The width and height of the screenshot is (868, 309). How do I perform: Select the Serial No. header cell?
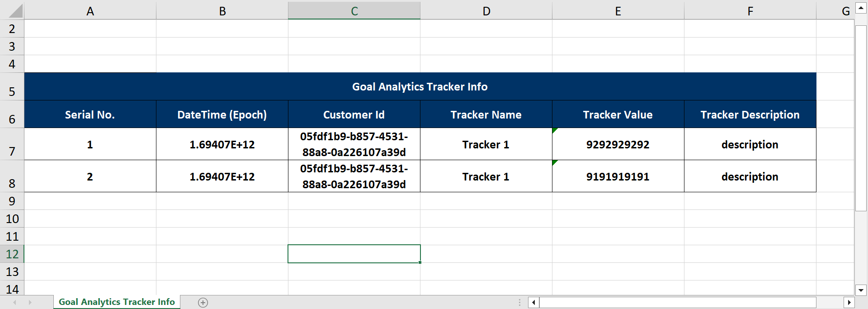coord(90,114)
